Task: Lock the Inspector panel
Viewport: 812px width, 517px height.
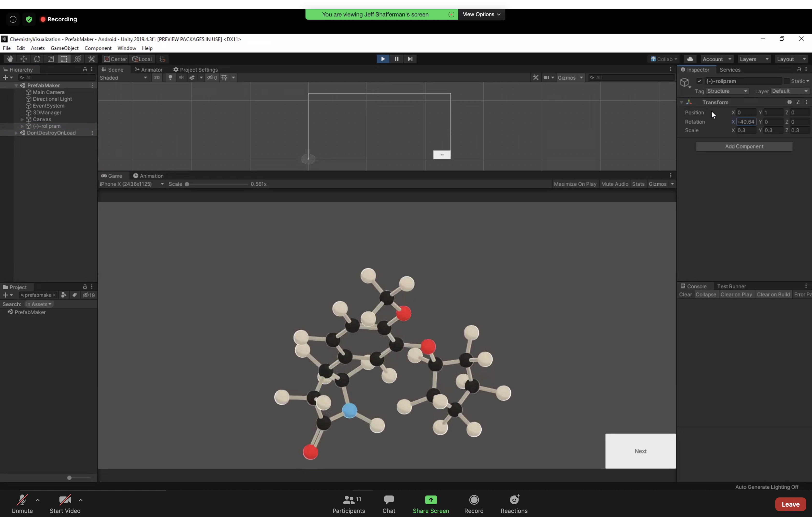Action: pos(799,69)
